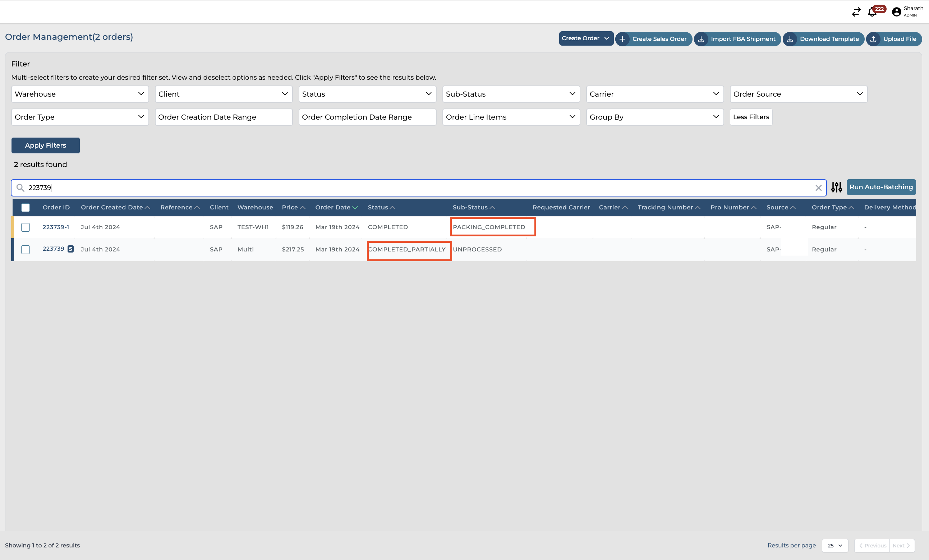Open order link 223739-1
The image size is (929, 560).
56,227
